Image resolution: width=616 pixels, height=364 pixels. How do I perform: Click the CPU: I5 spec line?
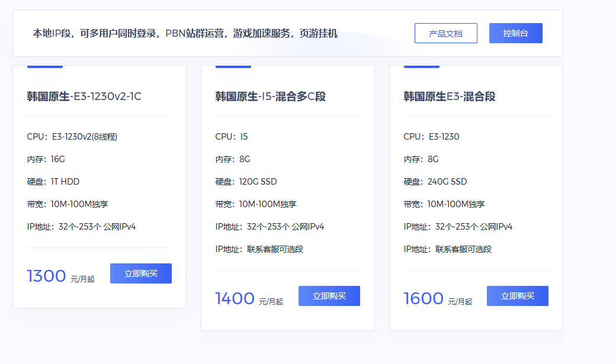coord(232,137)
